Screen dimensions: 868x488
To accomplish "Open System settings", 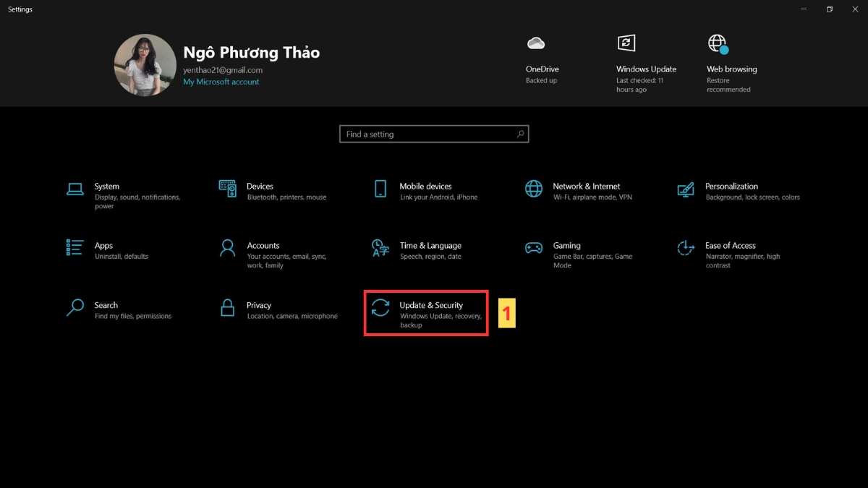I will (x=106, y=191).
